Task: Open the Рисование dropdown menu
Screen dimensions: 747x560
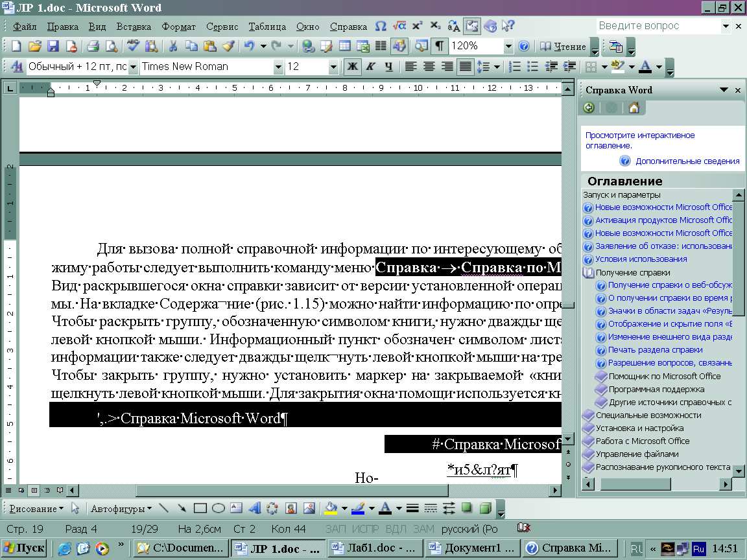Action: click(x=36, y=509)
